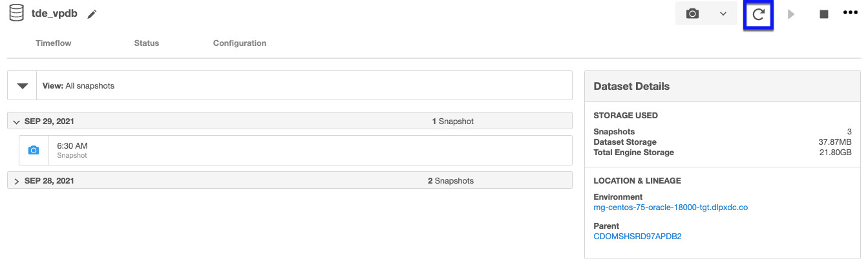Click the tde_vpdb dataset title
The height and width of the screenshot is (265, 868).
coord(54,14)
